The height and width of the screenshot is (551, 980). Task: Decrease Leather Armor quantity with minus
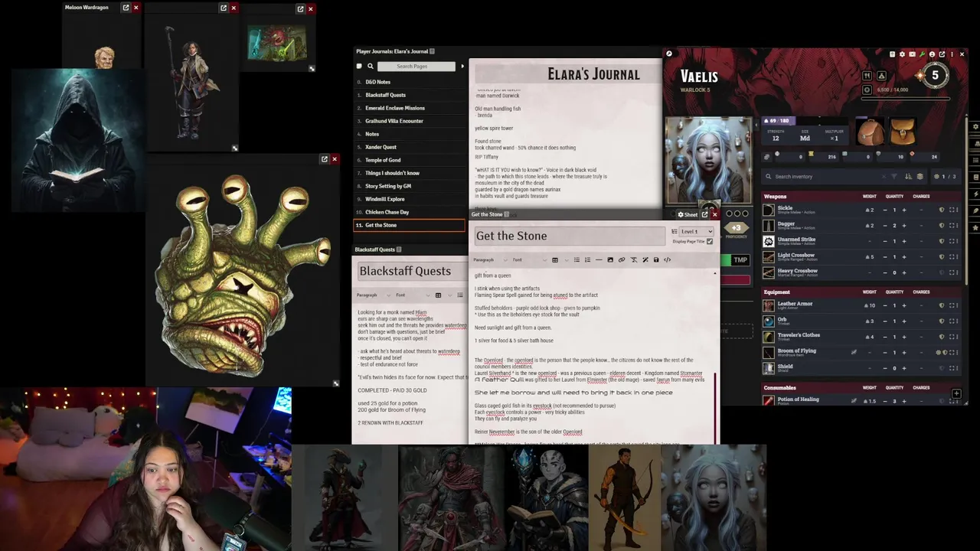884,305
